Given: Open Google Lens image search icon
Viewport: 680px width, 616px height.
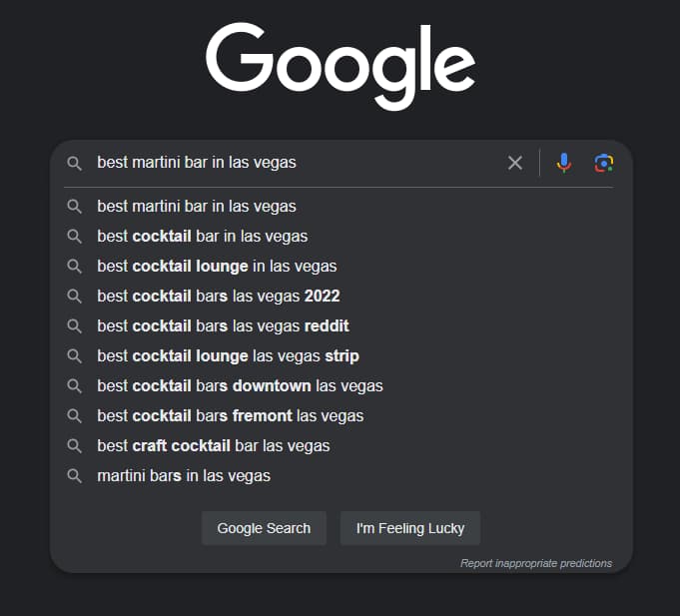Looking at the screenshot, I should tap(603, 163).
